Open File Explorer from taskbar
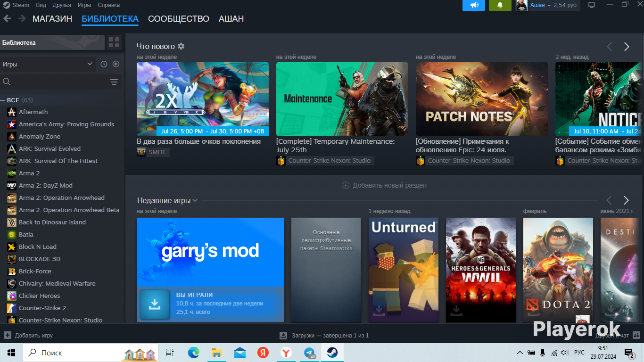This screenshot has height=362, width=644. [216, 353]
